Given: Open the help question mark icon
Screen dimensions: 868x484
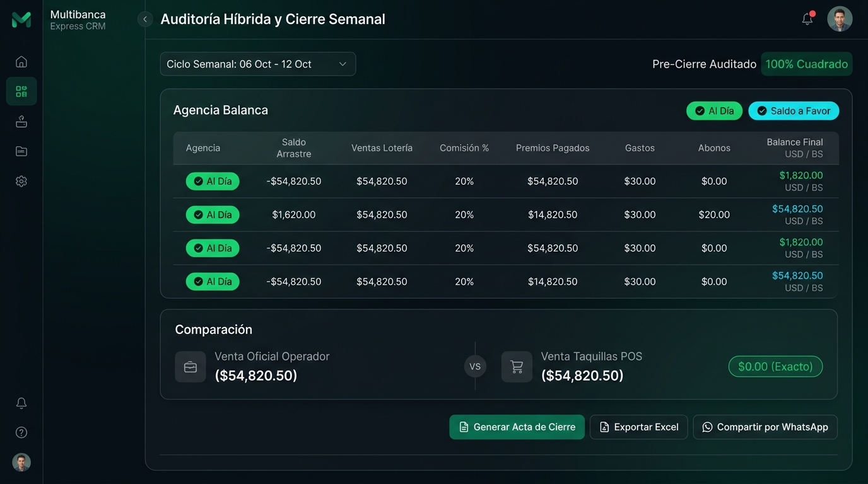Looking at the screenshot, I should point(21,432).
